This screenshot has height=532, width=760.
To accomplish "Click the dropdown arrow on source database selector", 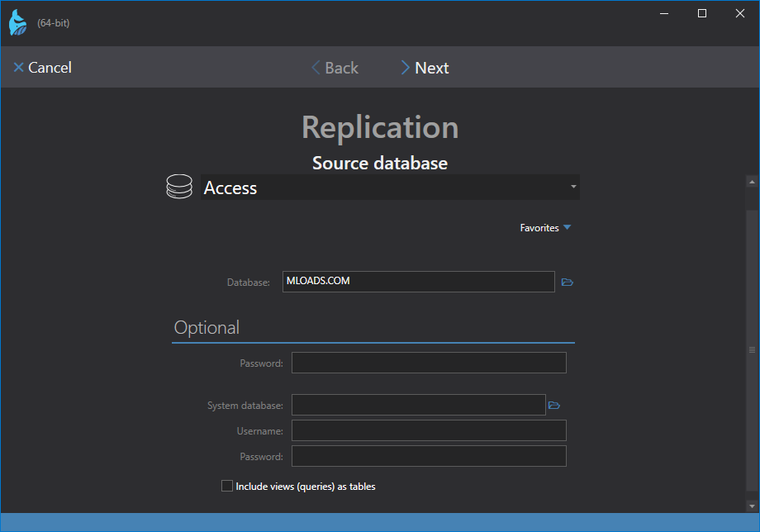I will coord(573,188).
